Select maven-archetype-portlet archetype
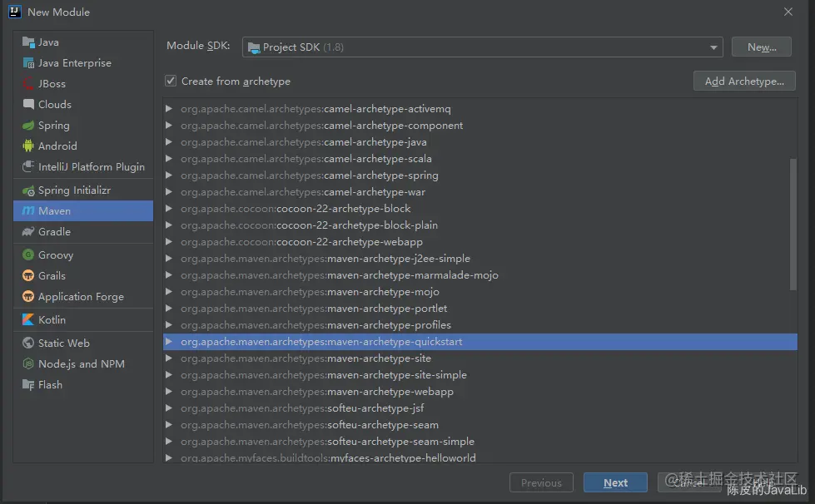815x504 pixels. [x=480, y=309]
